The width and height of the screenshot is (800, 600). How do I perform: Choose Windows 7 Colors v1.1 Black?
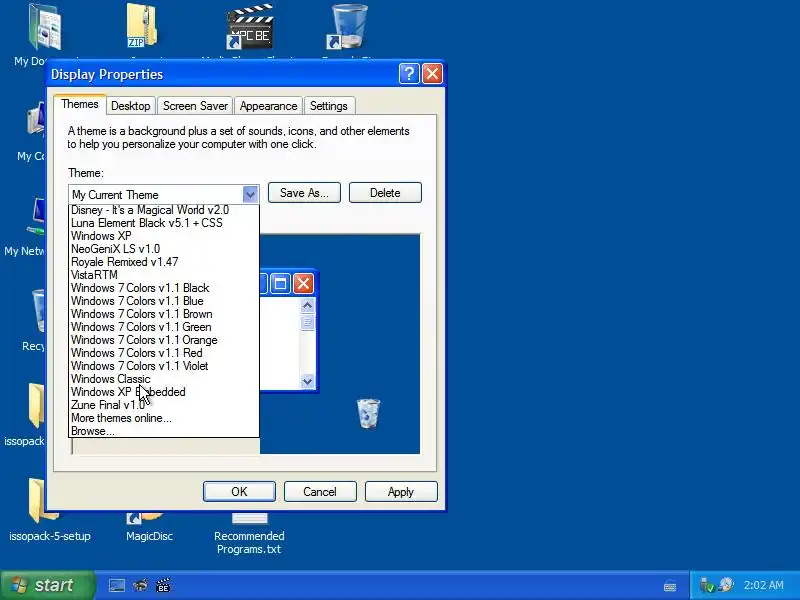(x=163, y=288)
